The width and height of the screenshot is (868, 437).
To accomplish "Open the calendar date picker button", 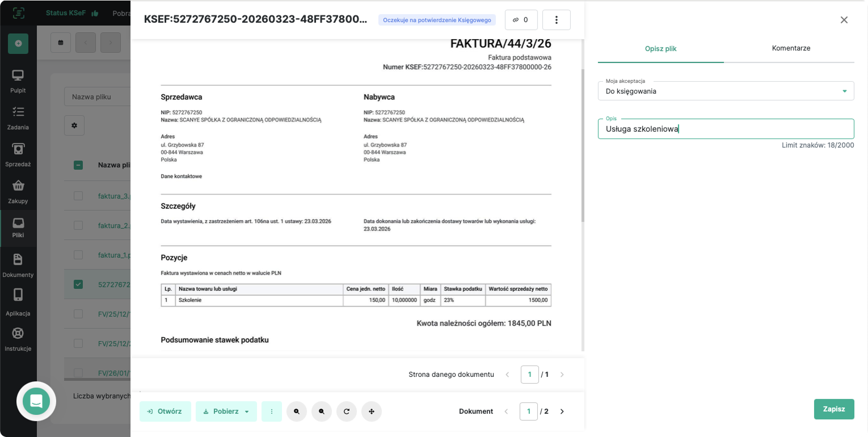I will [61, 43].
